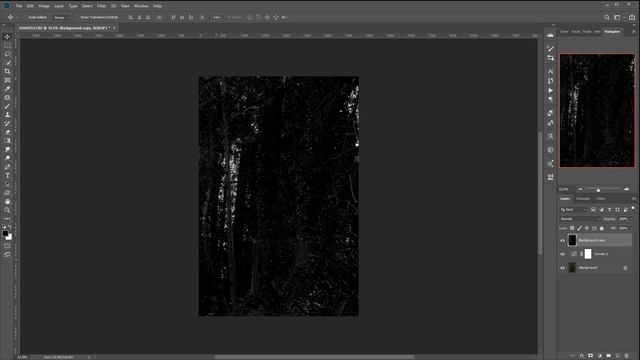Select the Shape tool

[7, 193]
